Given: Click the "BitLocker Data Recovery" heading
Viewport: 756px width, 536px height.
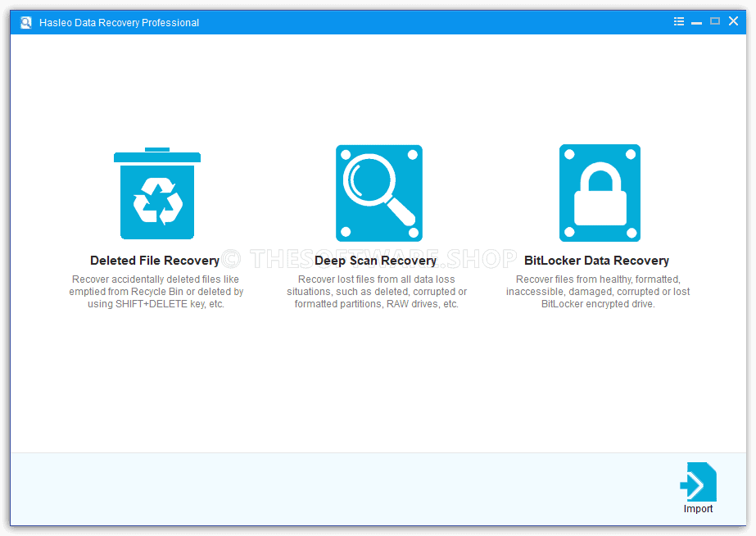Looking at the screenshot, I should (596, 261).
